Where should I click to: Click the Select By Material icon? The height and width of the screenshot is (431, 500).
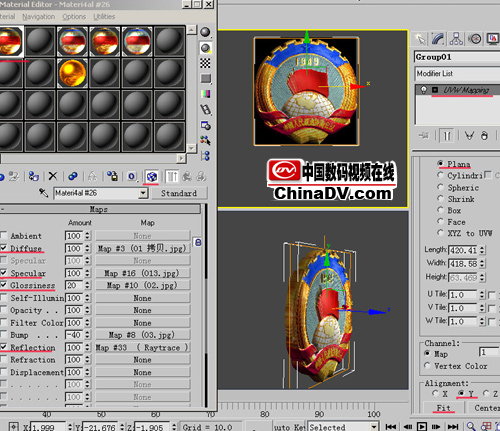tap(205, 140)
